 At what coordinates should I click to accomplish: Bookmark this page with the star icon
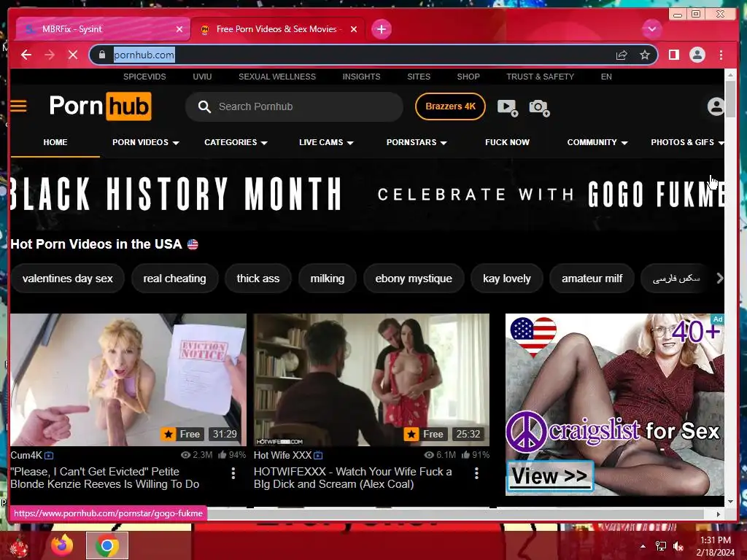click(x=645, y=55)
